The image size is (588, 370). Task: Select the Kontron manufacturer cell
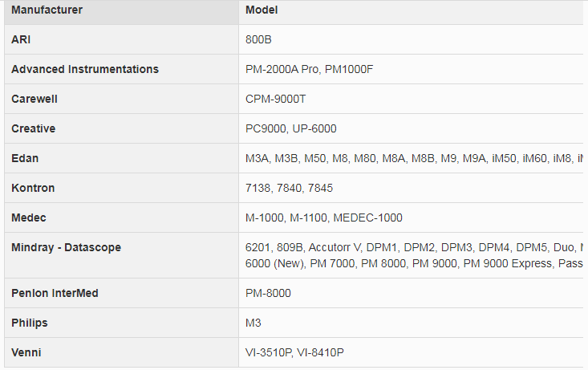click(x=33, y=188)
